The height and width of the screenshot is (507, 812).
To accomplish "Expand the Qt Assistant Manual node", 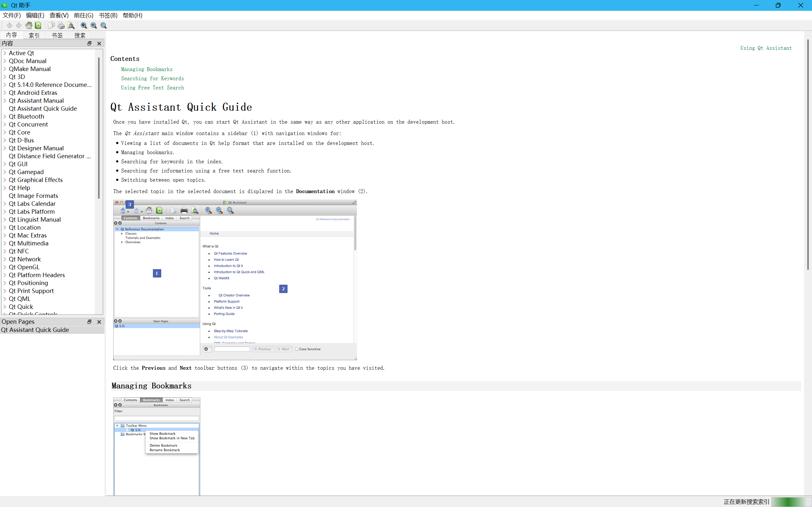I will point(5,101).
